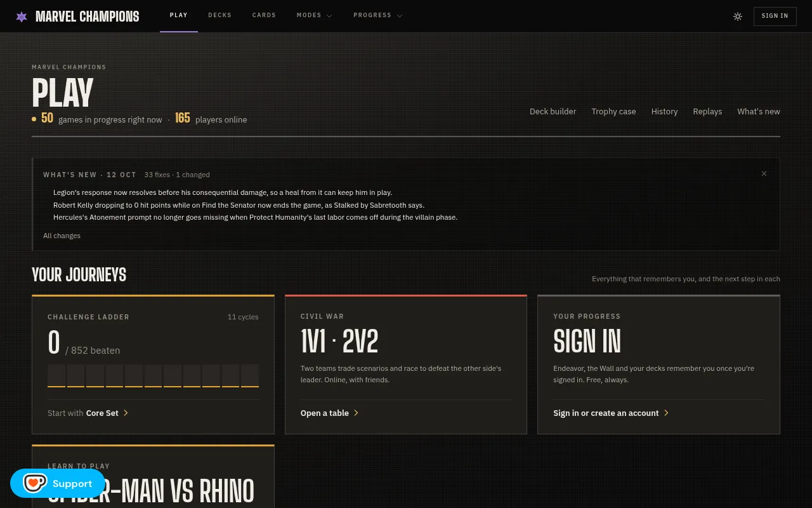Switch to the Play tab
The width and height of the screenshot is (812, 508).
pyautogui.click(x=179, y=15)
